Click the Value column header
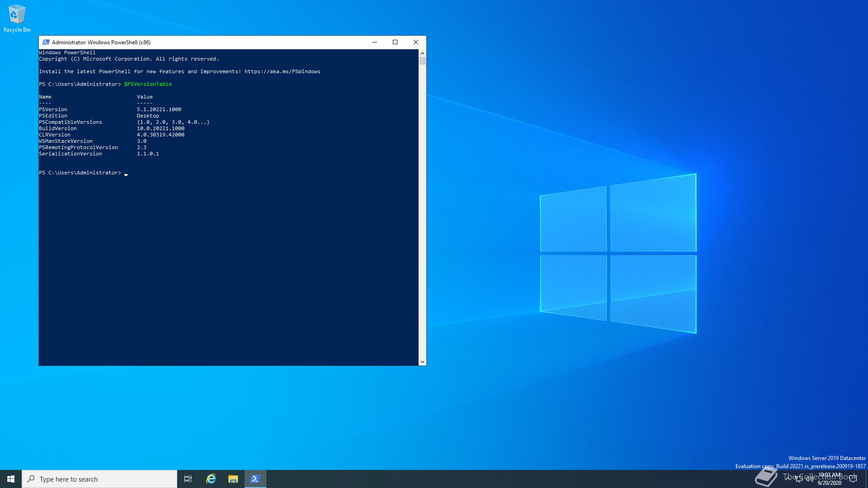Image resolution: width=868 pixels, height=488 pixels. pos(145,97)
